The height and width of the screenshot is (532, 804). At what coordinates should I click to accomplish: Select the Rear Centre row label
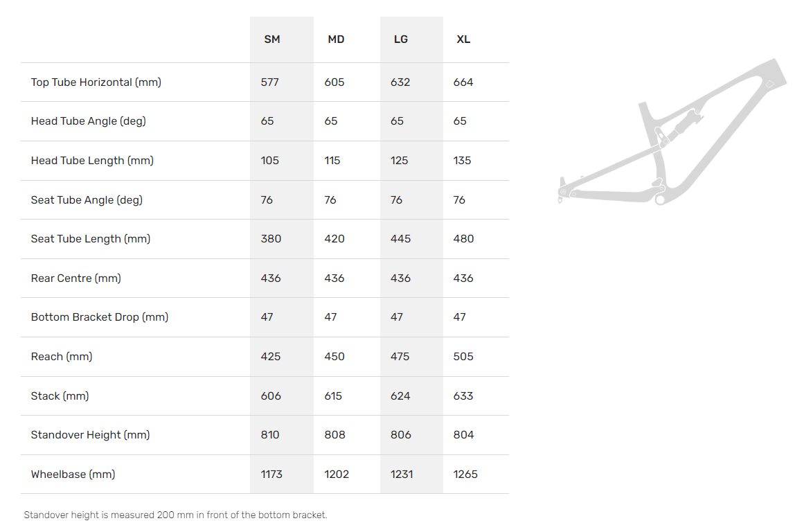tap(75, 278)
